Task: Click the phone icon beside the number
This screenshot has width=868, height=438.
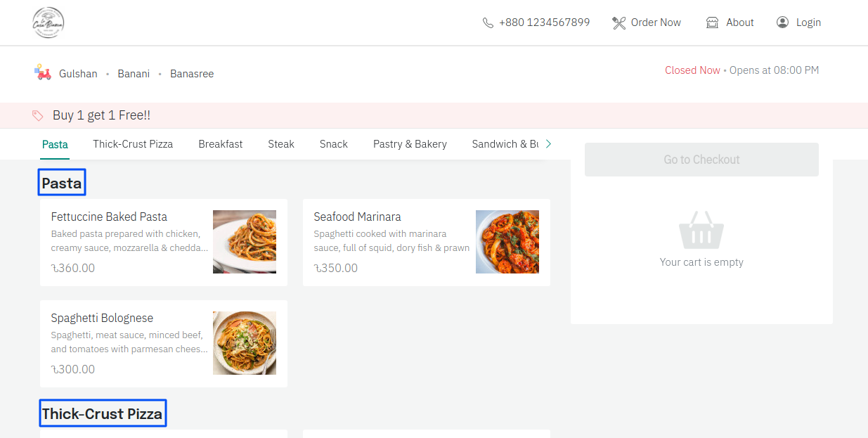Action: point(488,22)
